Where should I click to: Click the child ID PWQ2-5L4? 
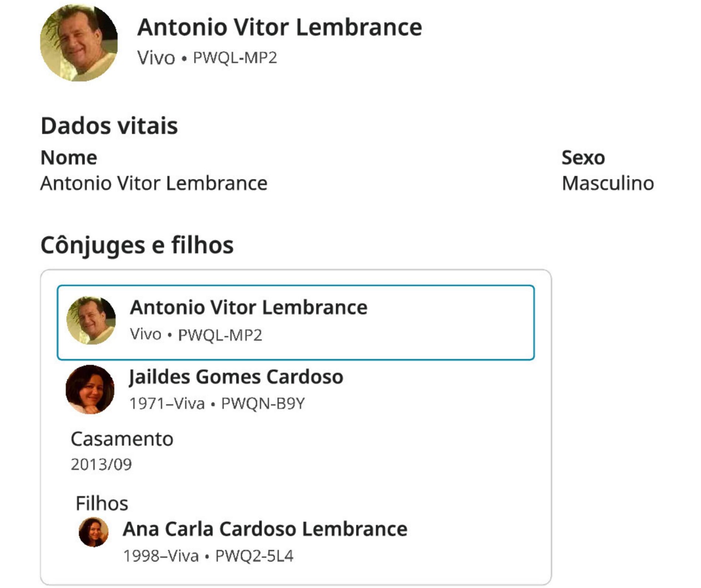tap(254, 556)
